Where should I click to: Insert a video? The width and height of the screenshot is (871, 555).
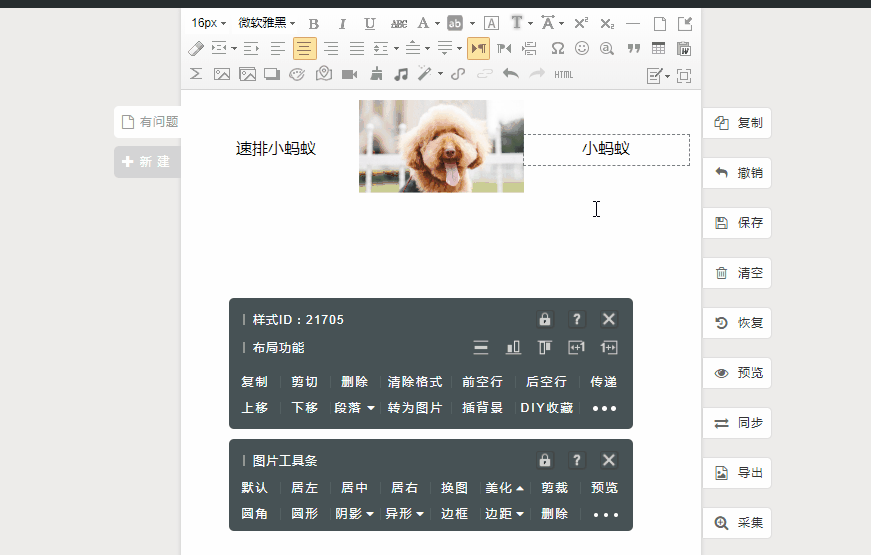(349, 74)
